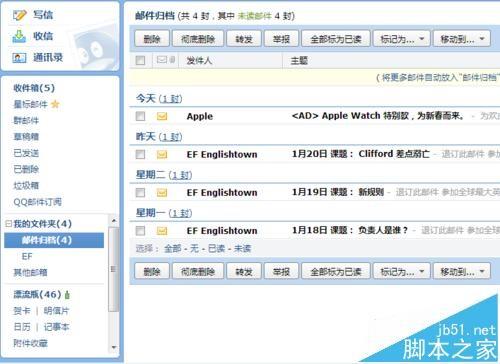Click the envelope icon on the 1月19日 email row
This screenshot has height=364, width=500.
coord(162,193)
